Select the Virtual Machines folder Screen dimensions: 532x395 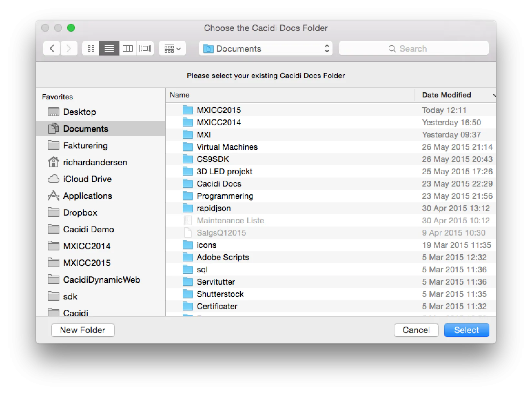tap(227, 147)
